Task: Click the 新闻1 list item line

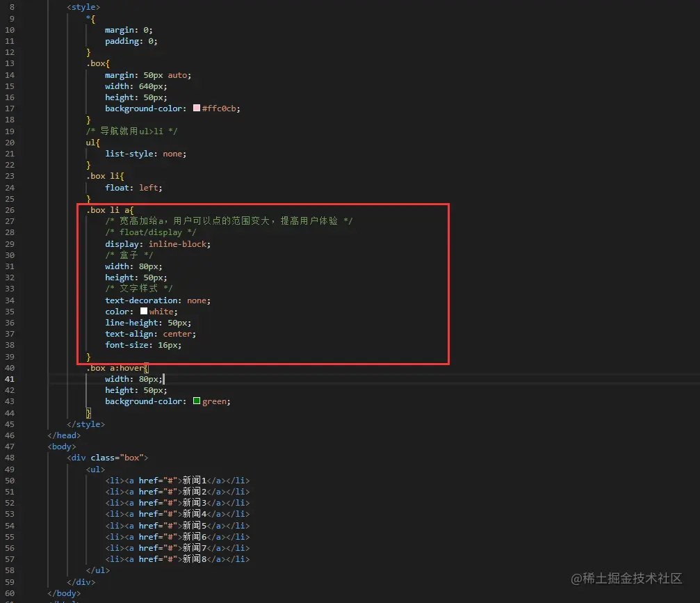Action: pyautogui.click(x=177, y=480)
